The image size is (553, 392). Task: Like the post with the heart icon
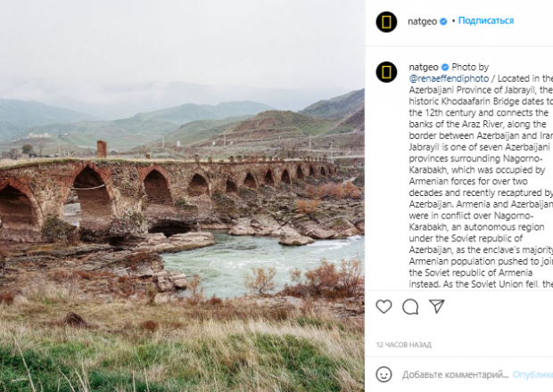pyautogui.click(x=384, y=306)
